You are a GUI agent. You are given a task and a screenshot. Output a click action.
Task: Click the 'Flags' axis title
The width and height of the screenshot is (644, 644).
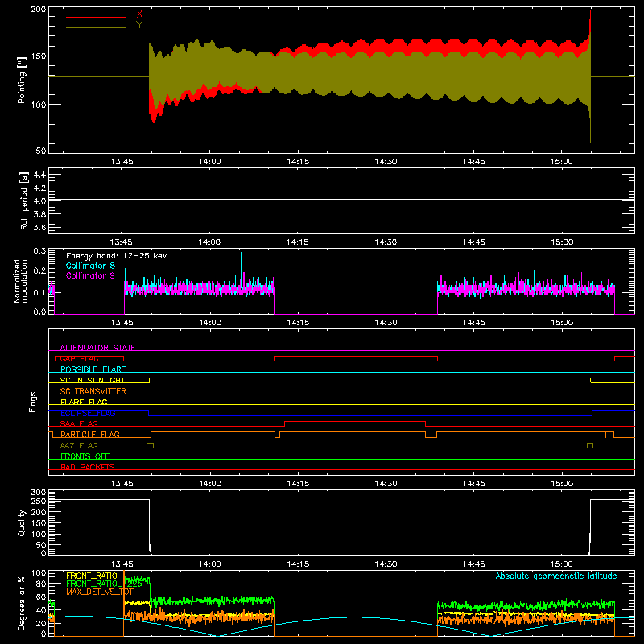pyautogui.click(x=32, y=402)
